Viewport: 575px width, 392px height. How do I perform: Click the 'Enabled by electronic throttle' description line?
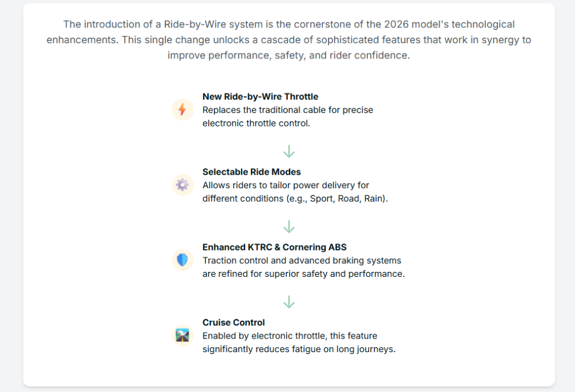pyautogui.click(x=290, y=336)
